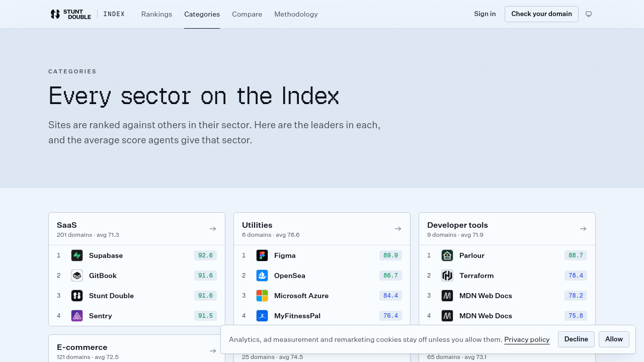Click the Microsoft Azure logo icon

click(x=262, y=296)
